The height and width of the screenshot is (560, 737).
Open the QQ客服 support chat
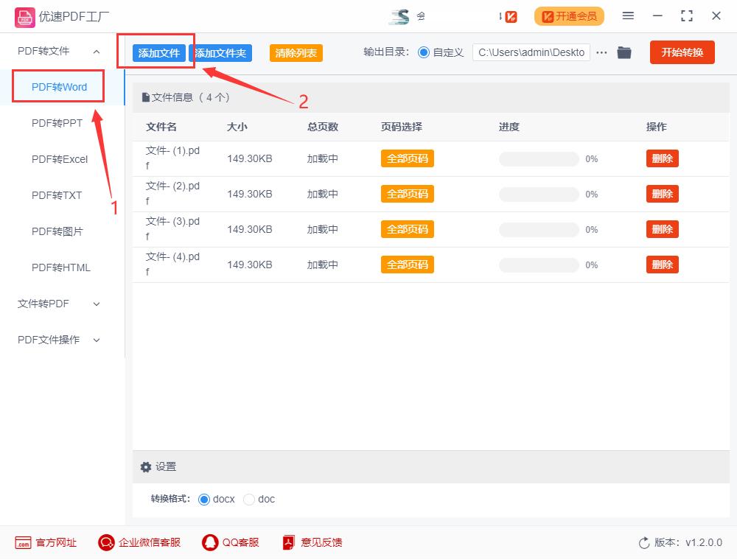pyautogui.click(x=231, y=542)
